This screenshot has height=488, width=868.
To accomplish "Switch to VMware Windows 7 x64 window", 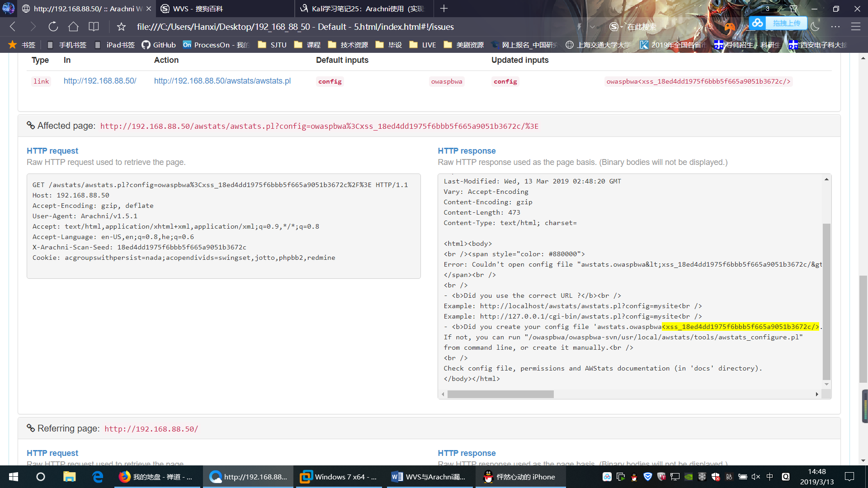I will tap(339, 477).
